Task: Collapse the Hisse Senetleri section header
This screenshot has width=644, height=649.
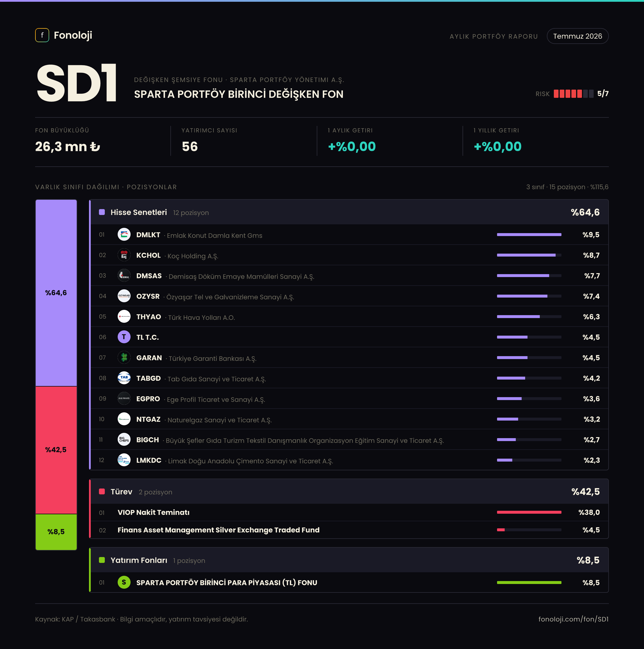Action: [349, 212]
